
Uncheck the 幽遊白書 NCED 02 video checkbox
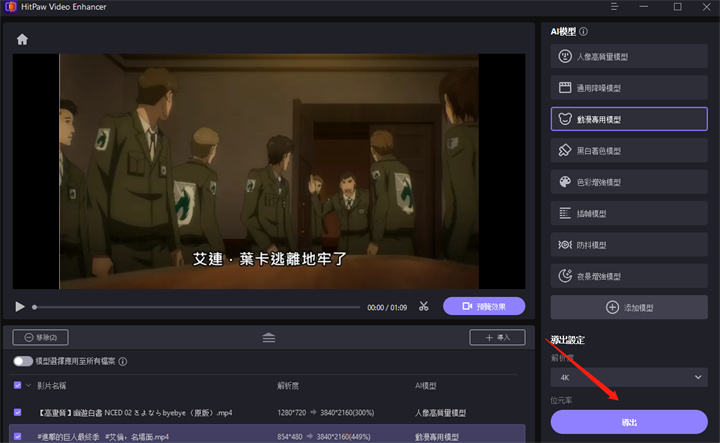click(x=17, y=412)
